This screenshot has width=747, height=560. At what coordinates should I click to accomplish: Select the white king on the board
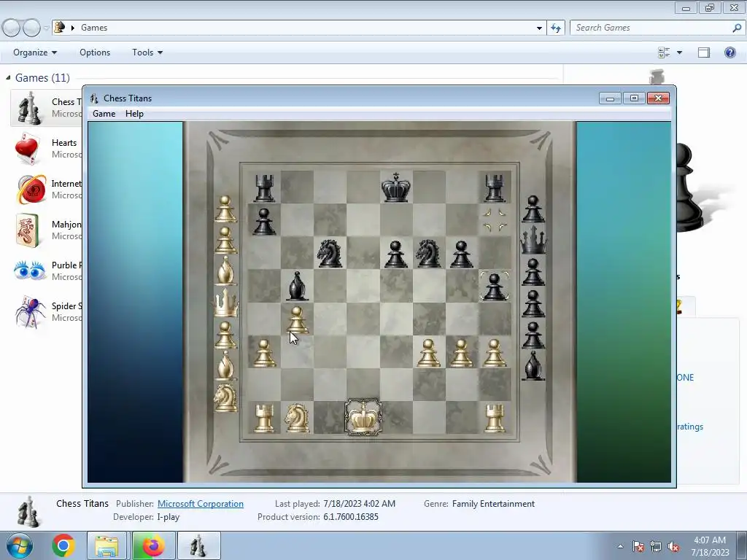click(363, 417)
